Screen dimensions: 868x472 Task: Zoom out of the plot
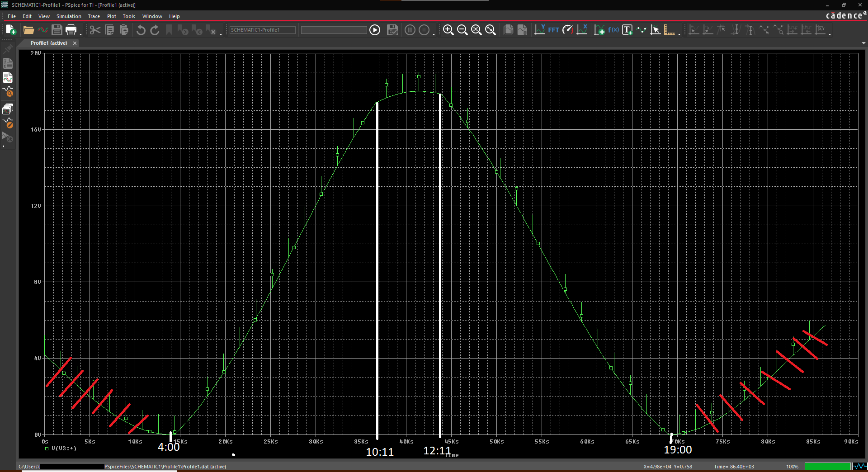(462, 30)
